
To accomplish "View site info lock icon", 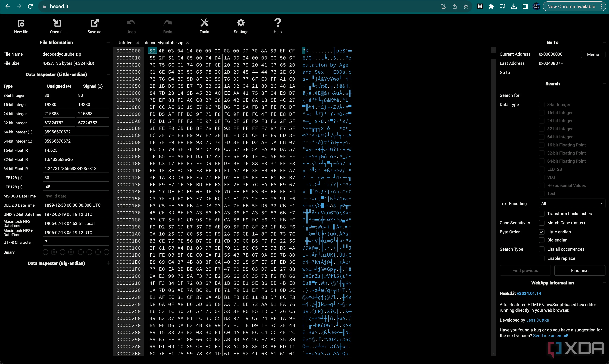I will (x=44, y=6).
